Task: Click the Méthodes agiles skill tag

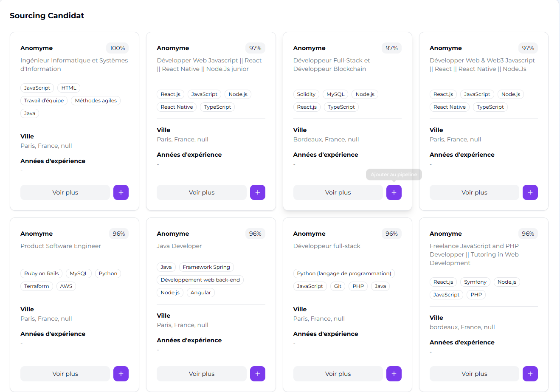Action: click(96, 101)
